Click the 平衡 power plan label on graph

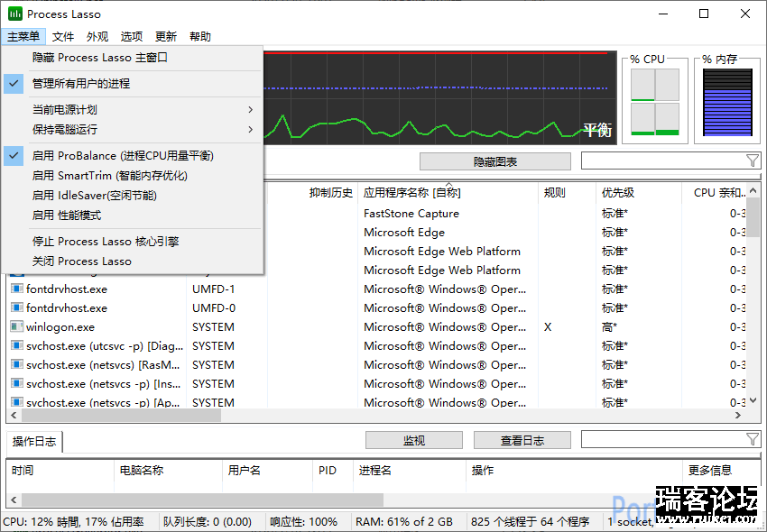pos(597,130)
